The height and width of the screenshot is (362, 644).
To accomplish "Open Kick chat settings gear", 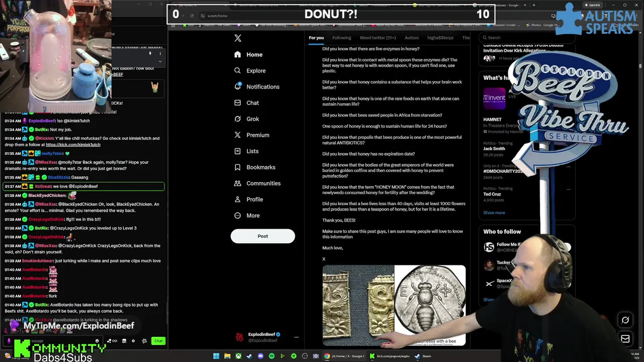I will click(x=133, y=341).
